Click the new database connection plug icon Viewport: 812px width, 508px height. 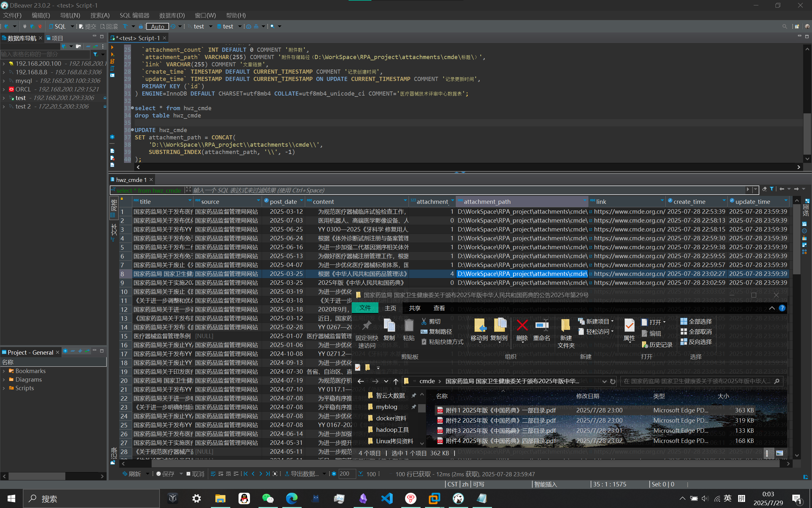(6, 26)
